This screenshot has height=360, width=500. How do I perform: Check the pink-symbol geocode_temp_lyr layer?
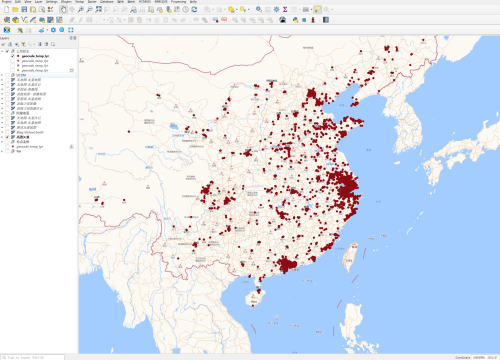(x=13, y=66)
